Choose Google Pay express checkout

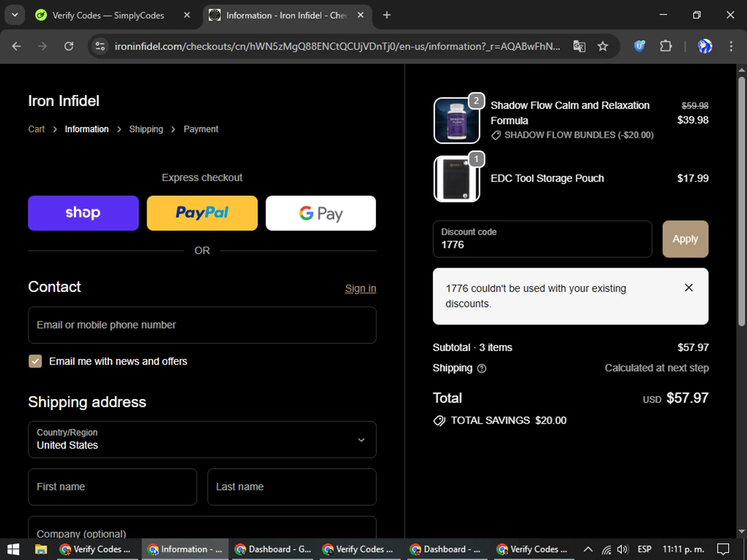click(321, 213)
